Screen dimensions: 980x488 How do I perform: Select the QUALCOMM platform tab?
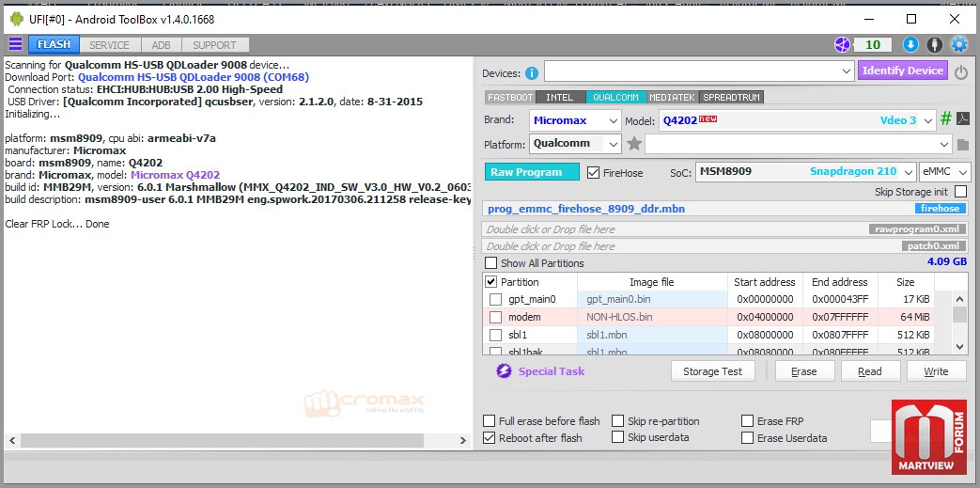click(x=615, y=98)
